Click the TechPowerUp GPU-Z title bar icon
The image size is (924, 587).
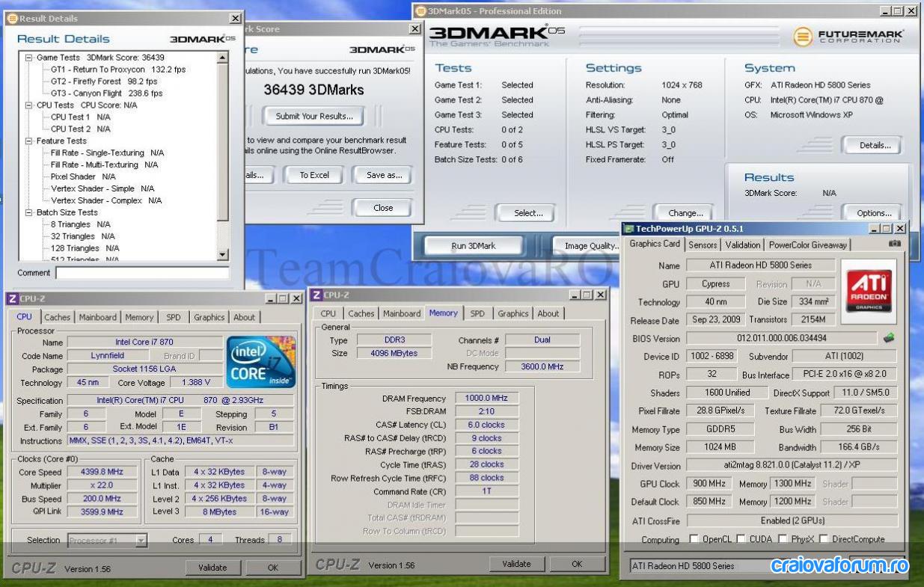(x=629, y=229)
